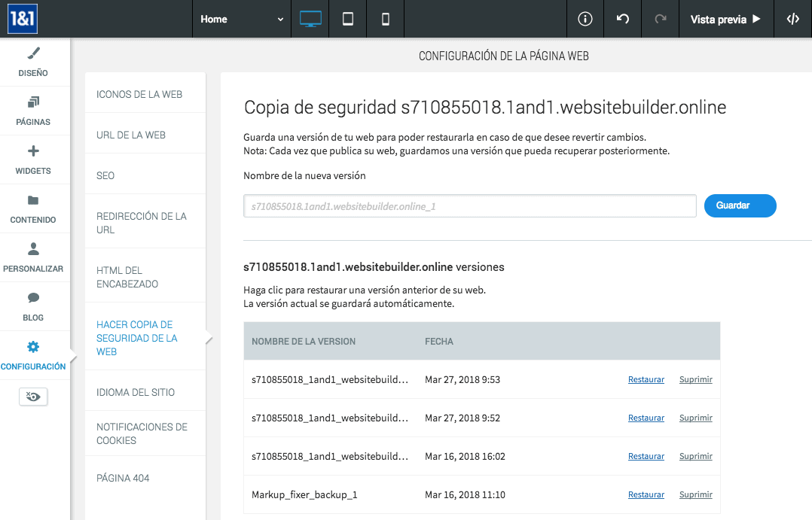Open Idioma del sitio settings
The width and height of the screenshot is (812, 520).
[145, 392]
